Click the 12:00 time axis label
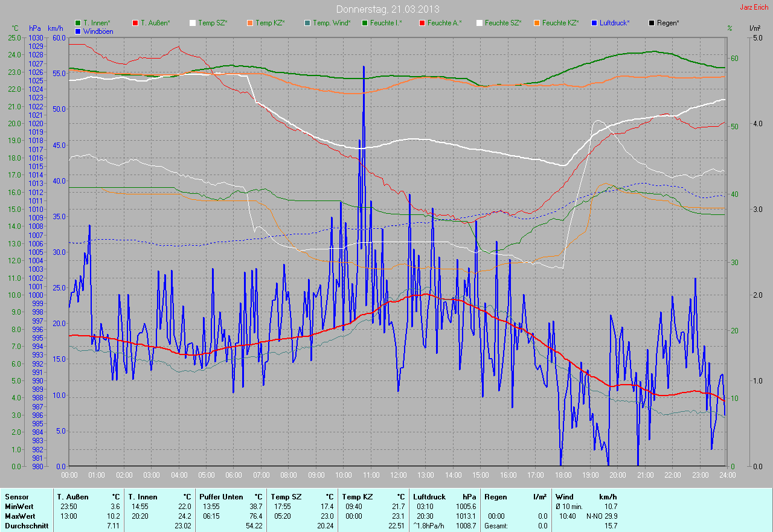The height and width of the screenshot is (532, 773). tap(398, 475)
